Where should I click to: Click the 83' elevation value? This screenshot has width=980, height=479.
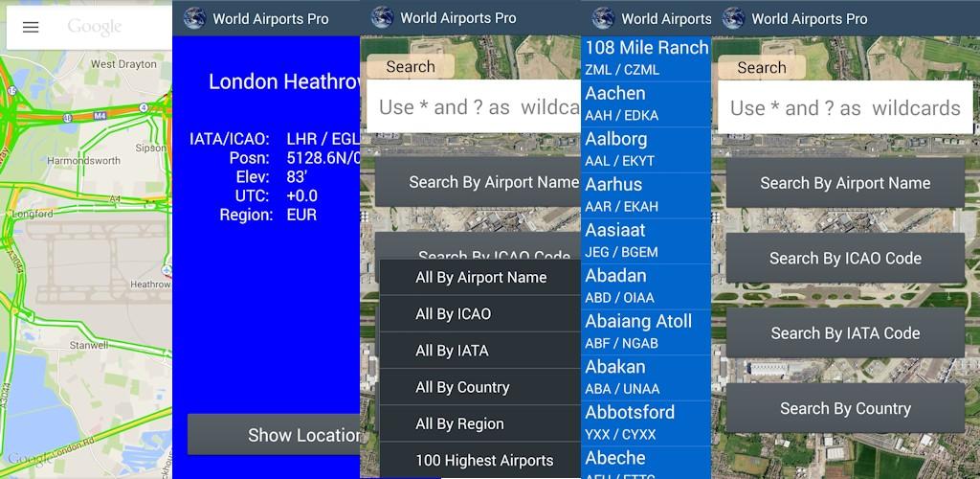pyautogui.click(x=298, y=177)
